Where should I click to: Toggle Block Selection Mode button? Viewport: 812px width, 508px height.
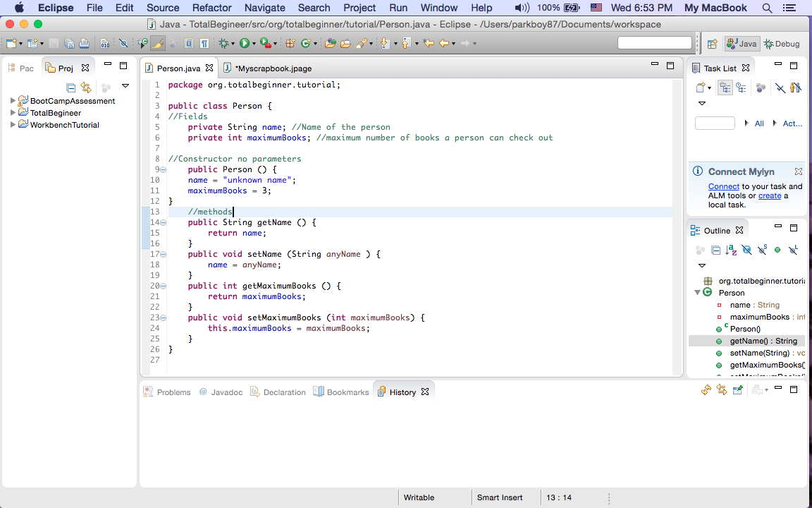[x=189, y=44]
